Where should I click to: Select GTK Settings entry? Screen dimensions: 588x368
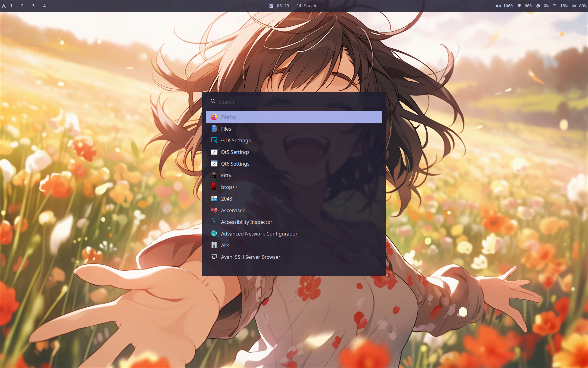click(x=294, y=140)
